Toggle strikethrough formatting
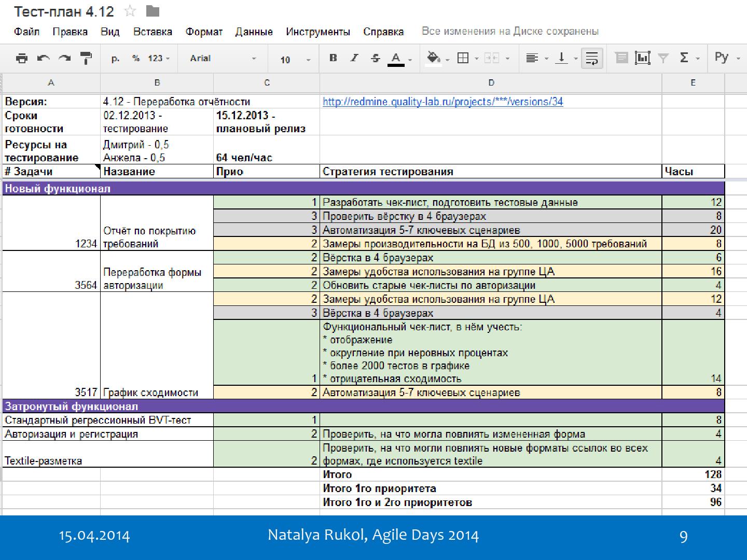747x560 pixels. (376, 58)
